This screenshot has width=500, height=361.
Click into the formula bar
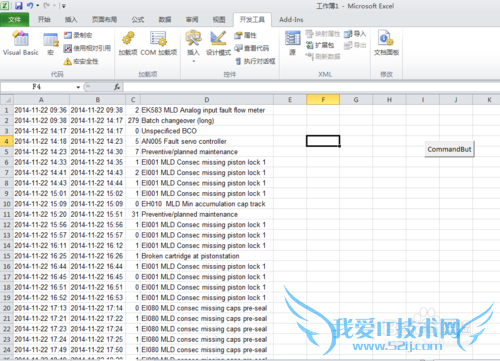311,87
